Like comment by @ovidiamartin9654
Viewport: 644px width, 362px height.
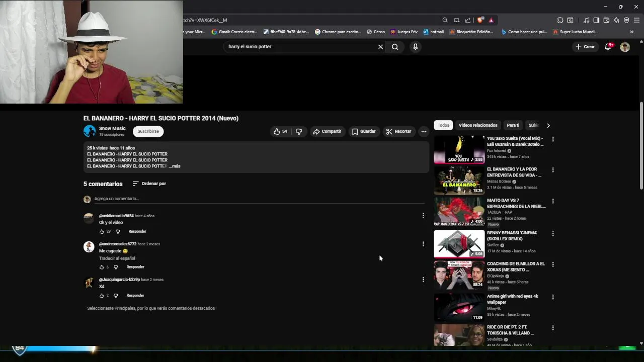click(102, 231)
